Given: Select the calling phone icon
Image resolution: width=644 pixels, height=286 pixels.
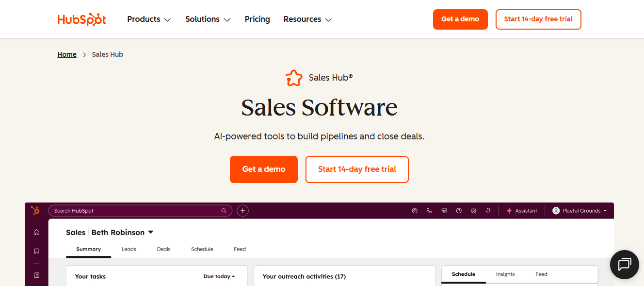Looking at the screenshot, I should 429,210.
